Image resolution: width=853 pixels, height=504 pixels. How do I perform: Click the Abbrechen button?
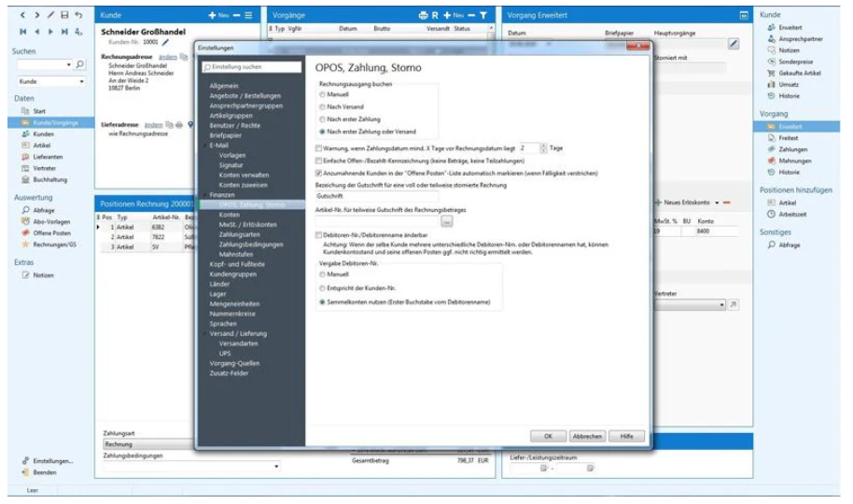[x=587, y=436]
